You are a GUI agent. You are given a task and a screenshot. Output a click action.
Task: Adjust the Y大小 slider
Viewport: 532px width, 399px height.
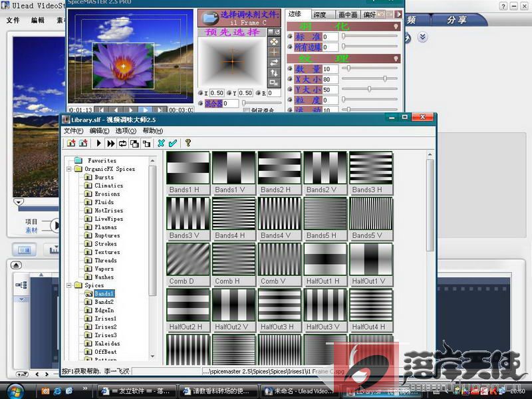click(x=369, y=89)
